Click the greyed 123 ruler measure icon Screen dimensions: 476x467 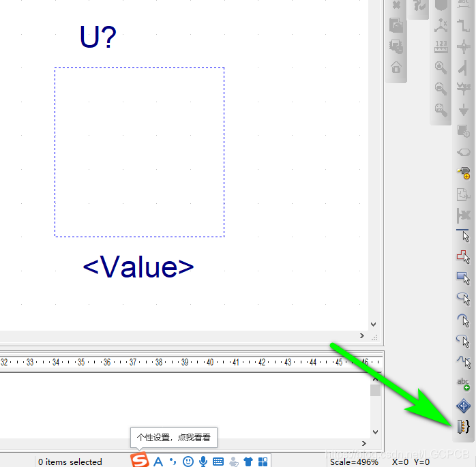441,47
